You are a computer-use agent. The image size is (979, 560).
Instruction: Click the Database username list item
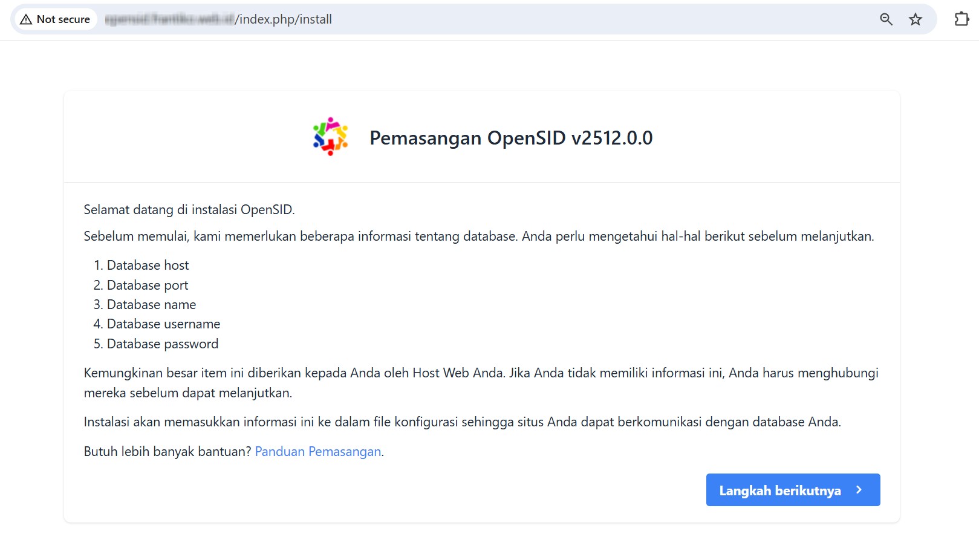[163, 324]
